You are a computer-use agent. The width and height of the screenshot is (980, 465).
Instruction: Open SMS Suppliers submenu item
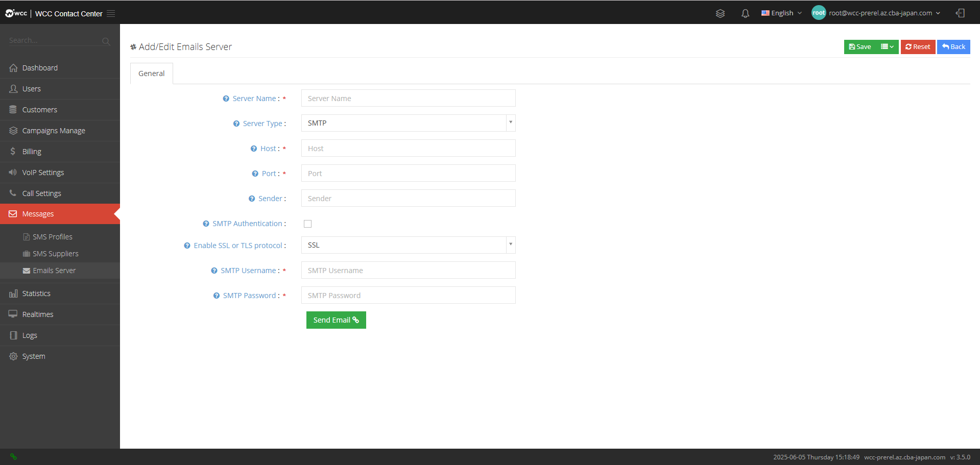[60, 254]
